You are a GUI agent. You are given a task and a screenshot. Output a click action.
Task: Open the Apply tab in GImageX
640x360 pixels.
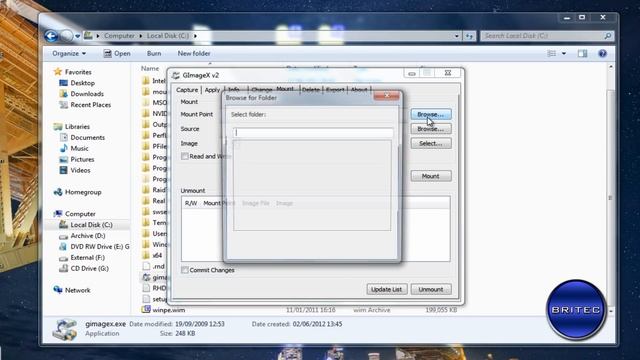pos(212,90)
